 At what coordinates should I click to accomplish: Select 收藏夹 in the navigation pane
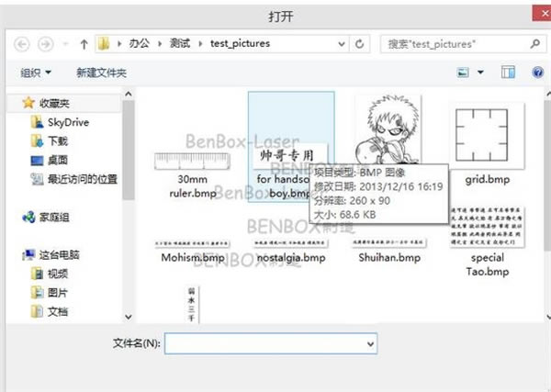click(x=54, y=103)
